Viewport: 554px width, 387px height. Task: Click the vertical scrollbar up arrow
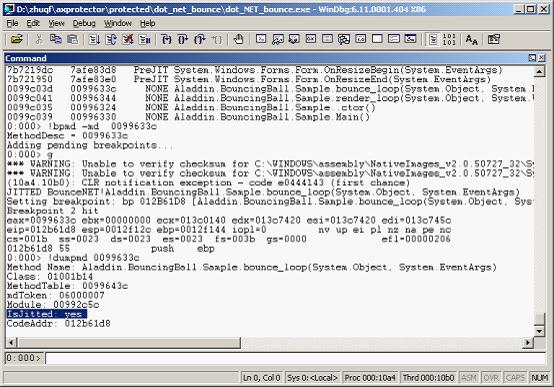[540, 72]
